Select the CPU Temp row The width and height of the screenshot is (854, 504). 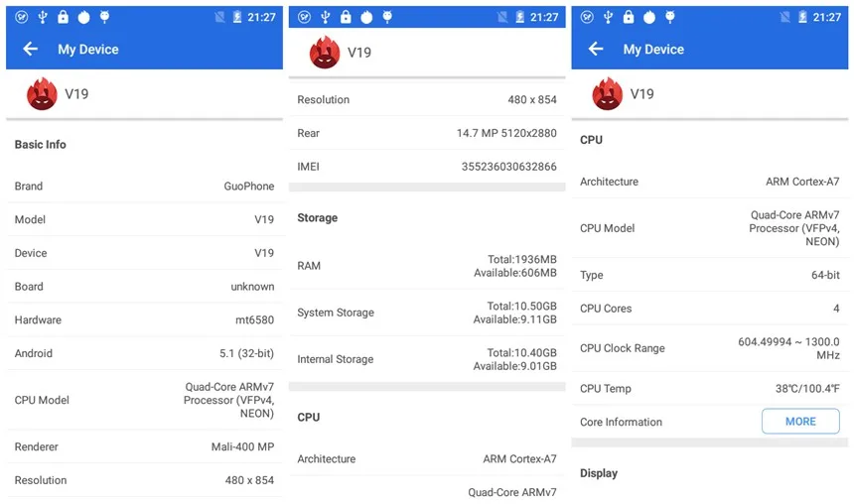(x=710, y=389)
